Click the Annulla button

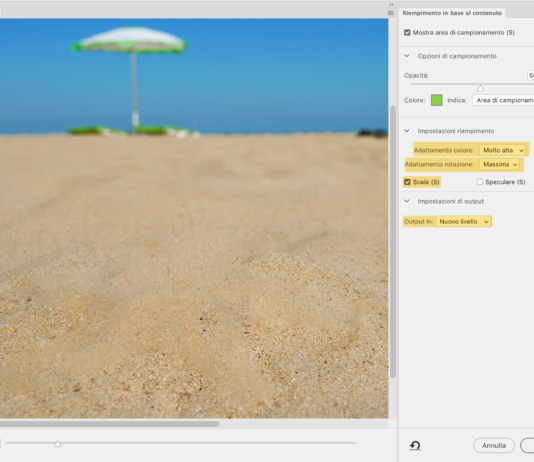click(x=494, y=445)
